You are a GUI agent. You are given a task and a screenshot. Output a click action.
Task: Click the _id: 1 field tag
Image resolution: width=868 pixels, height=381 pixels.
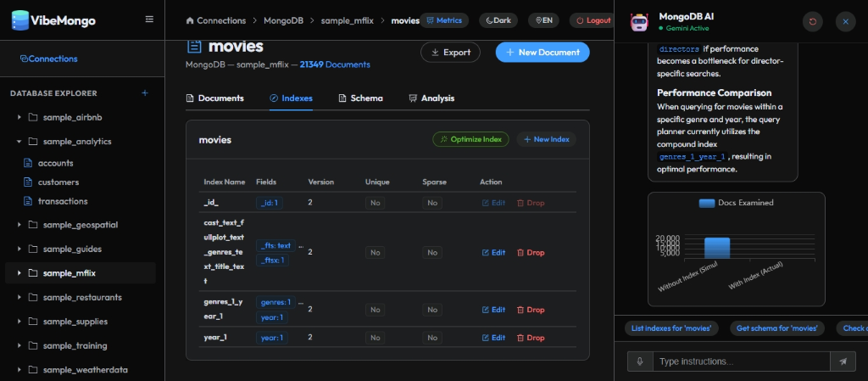pos(270,204)
